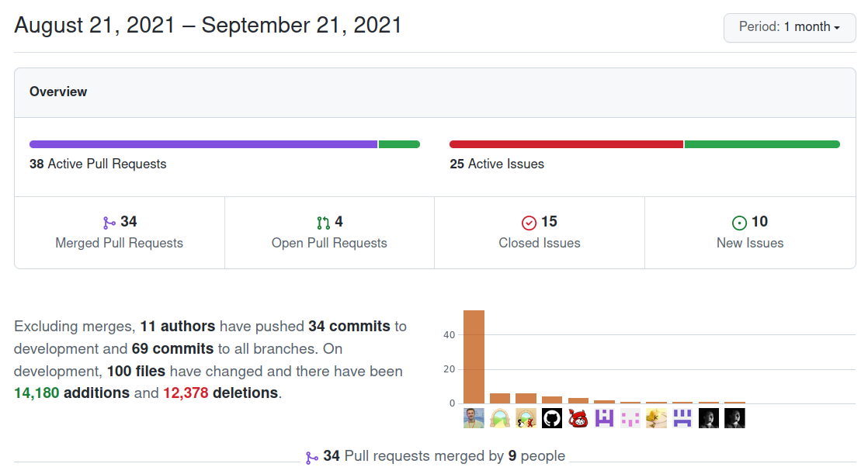Open 4 Open Pull Requests link

329,232
